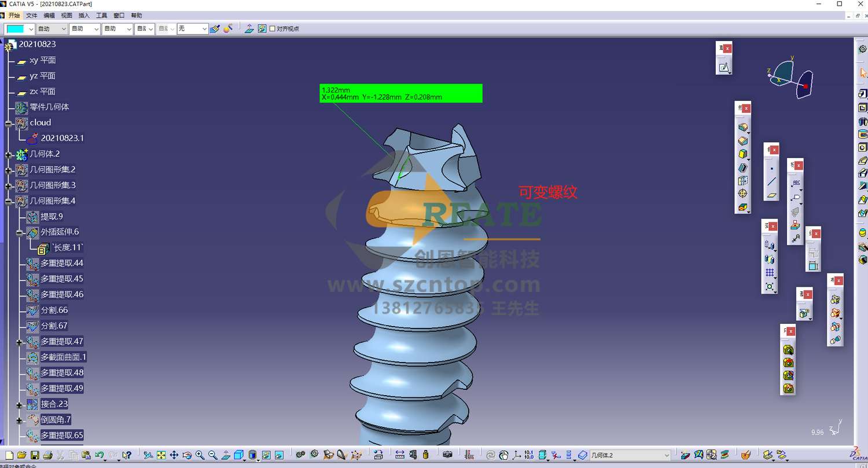Open the 窗口 menu
Screen dimensions: 868x468
(x=119, y=16)
